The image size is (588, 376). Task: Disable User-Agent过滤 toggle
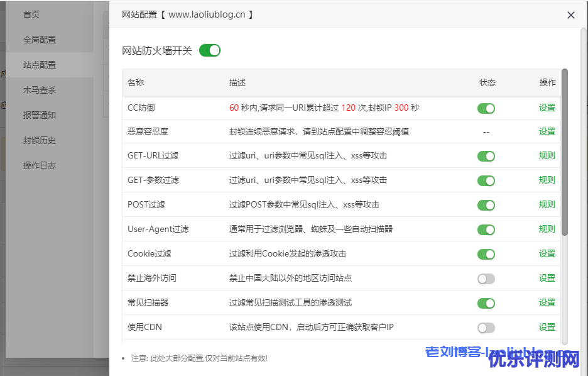point(486,229)
